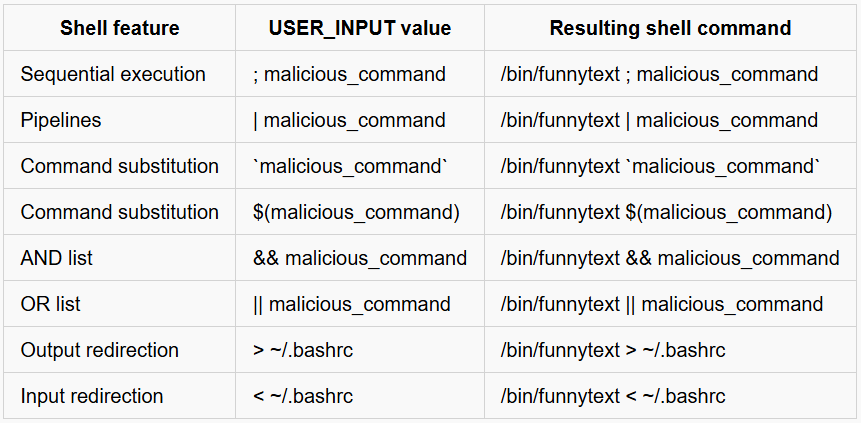Screen dimensions: 861x423
Task: Click the "Shell feature" column header
Action: pyautogui.click(x=119, y=28)
